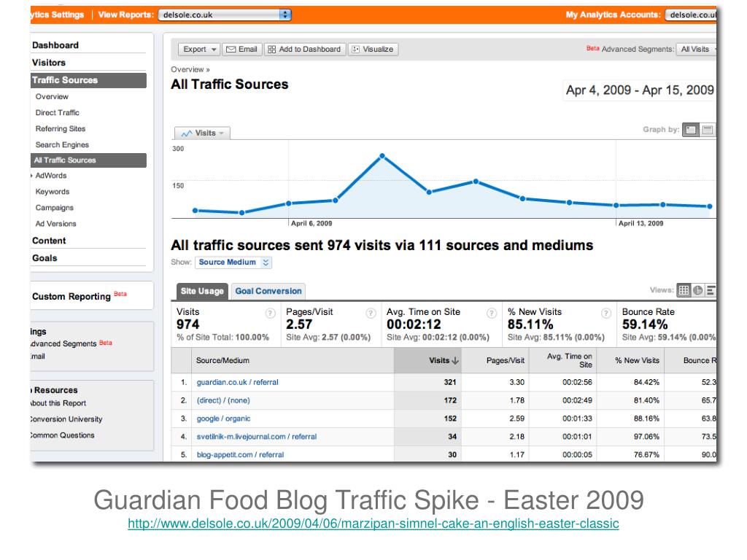Go to Visitors section in sidebar
The image size is (747, 560).
click(x=49, y=63)
